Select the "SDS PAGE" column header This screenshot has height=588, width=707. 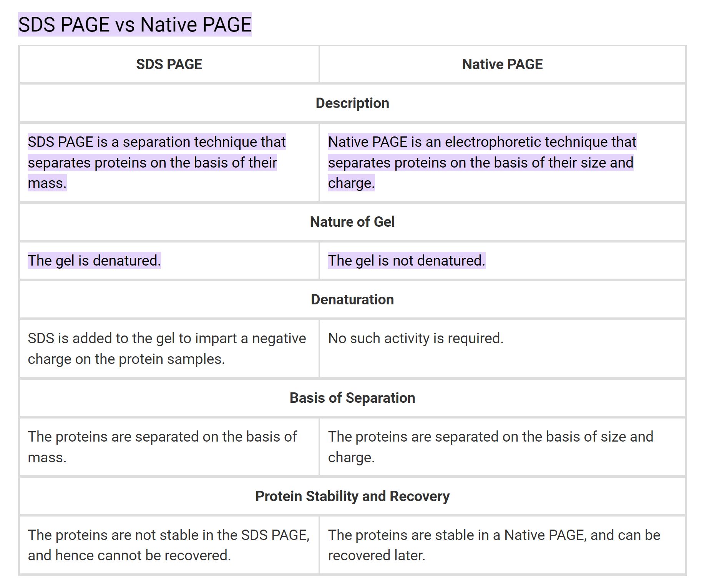169,64
